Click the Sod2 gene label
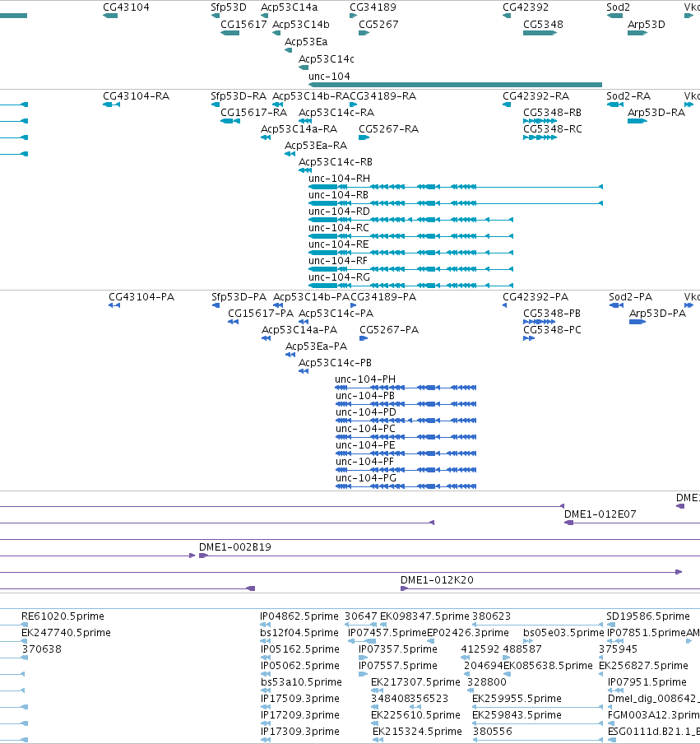 pyautogui.click(x=618, y=7)
